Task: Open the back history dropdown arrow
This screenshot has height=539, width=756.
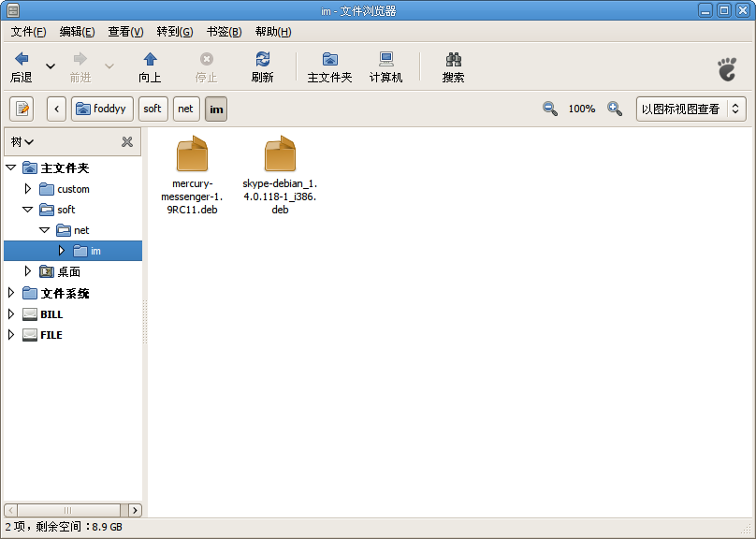Action: (51, 66)
